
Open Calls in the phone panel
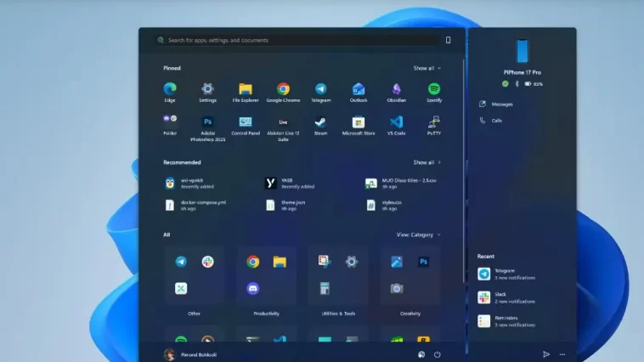pyautogui.click(x=490, y=121)
